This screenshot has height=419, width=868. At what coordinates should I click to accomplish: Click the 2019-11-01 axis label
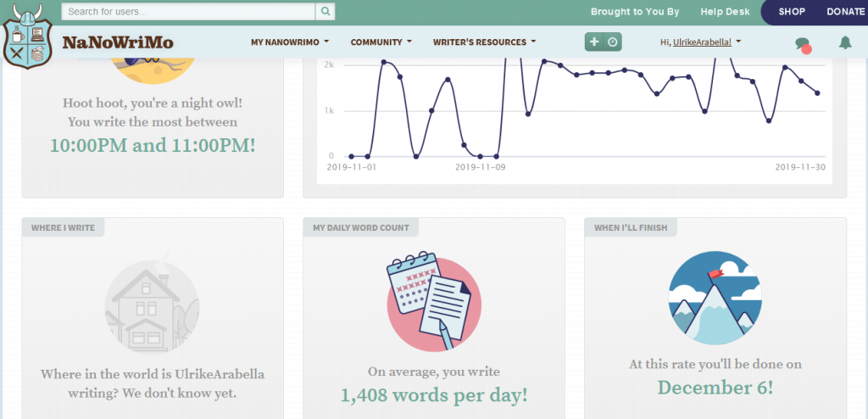352,166
